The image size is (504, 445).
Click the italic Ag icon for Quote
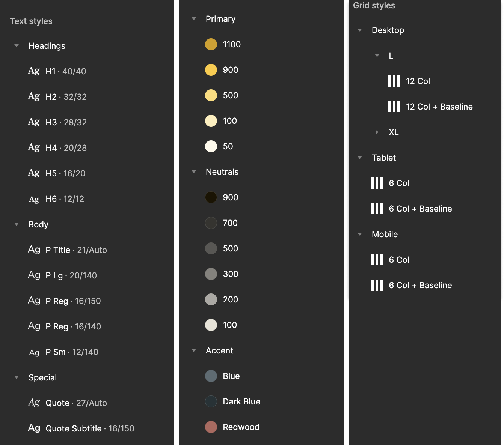tap(34, 403)
